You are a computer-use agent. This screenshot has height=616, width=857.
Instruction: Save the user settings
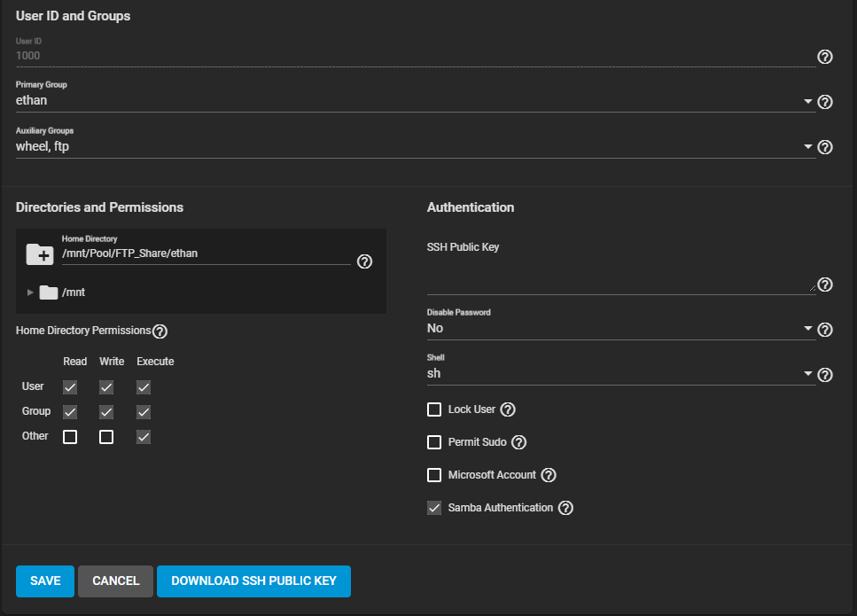click(45, 581)
